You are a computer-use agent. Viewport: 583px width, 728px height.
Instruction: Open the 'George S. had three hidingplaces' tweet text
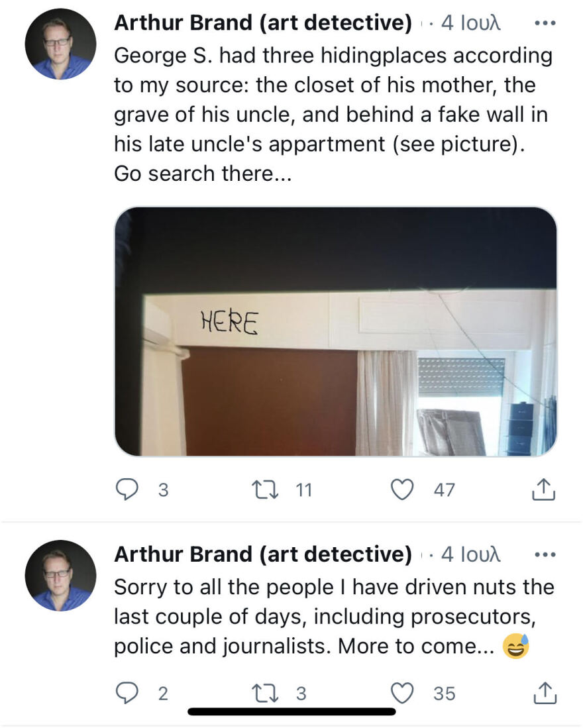pos(331,114)
